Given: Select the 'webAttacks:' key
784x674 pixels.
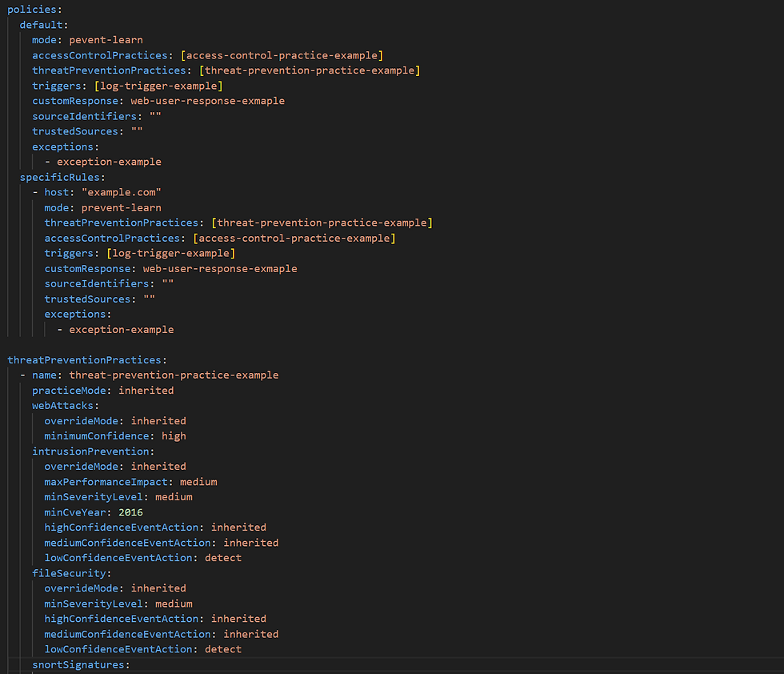Looking at the screenshot, I should tap(66, 406).
